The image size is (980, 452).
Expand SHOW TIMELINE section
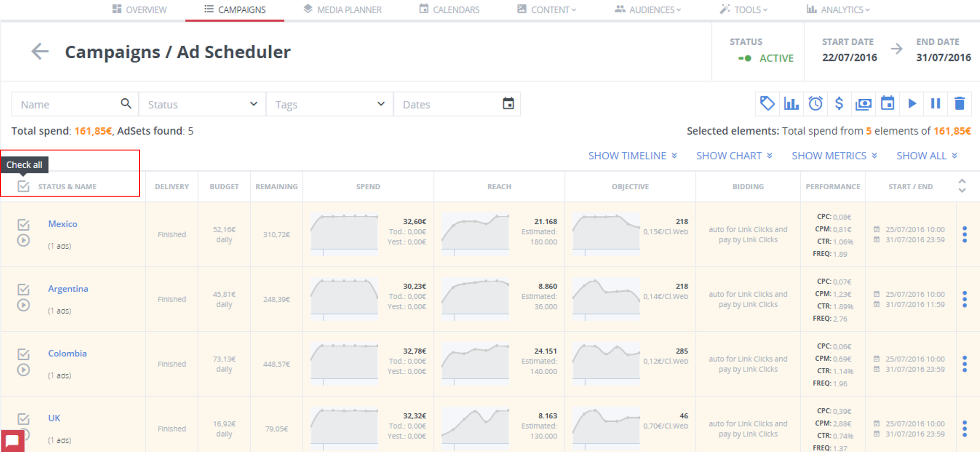(x=633, y=156)
